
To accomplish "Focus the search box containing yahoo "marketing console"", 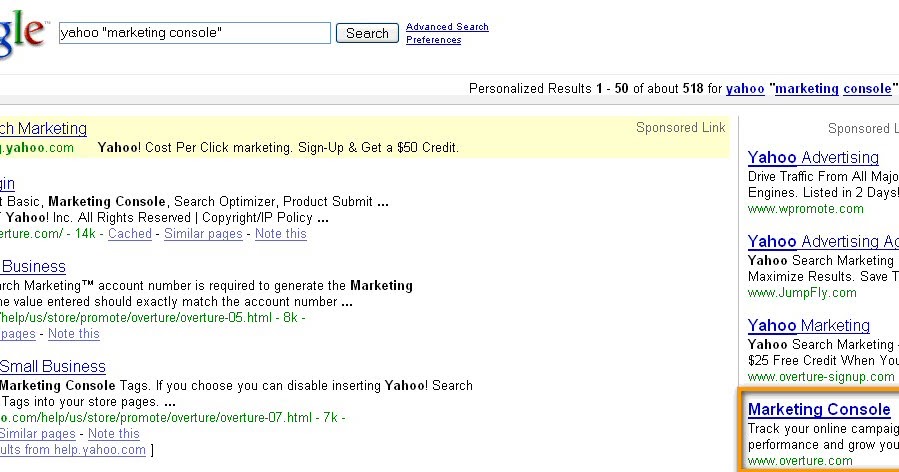I will 195,33.
